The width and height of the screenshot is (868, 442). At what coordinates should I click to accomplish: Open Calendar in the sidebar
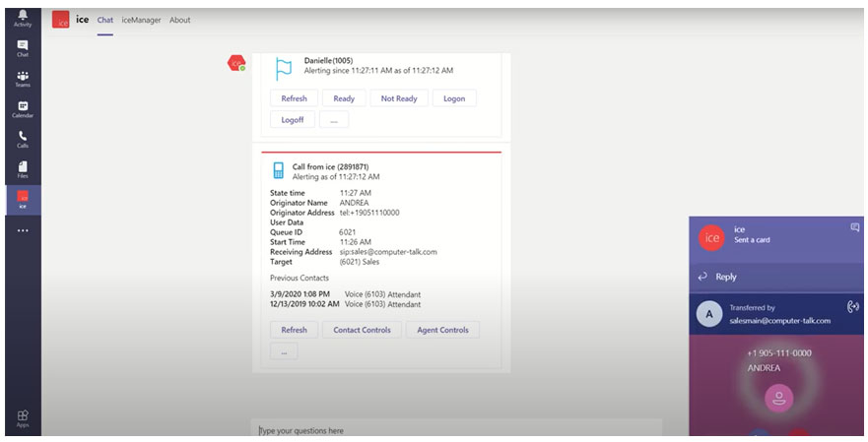[x=23, y=109]
